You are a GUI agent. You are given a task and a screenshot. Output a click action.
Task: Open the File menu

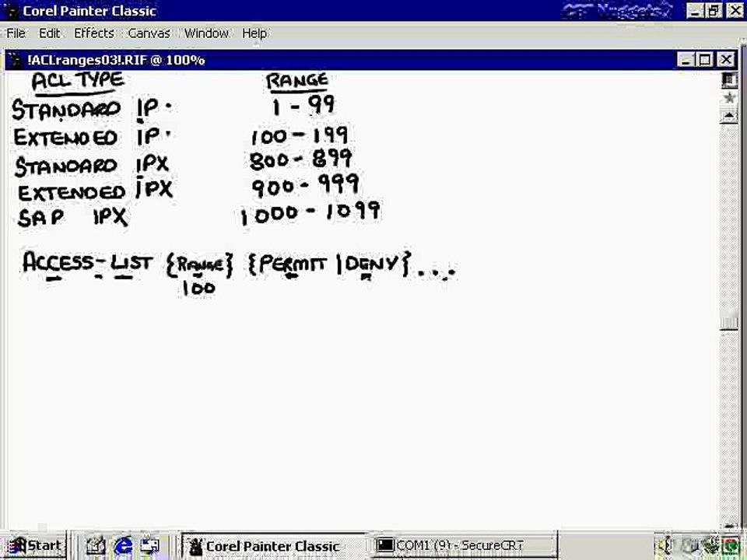click(16, 33)
